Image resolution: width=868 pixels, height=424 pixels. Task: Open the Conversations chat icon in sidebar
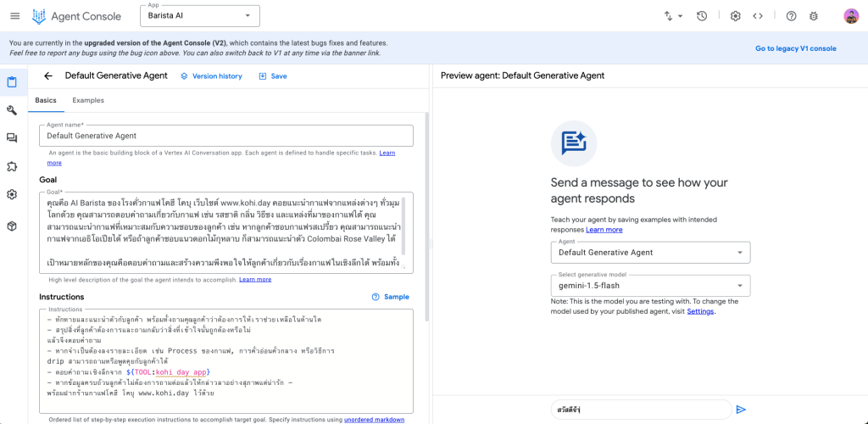pyautogui.click(x=12, y=138)
